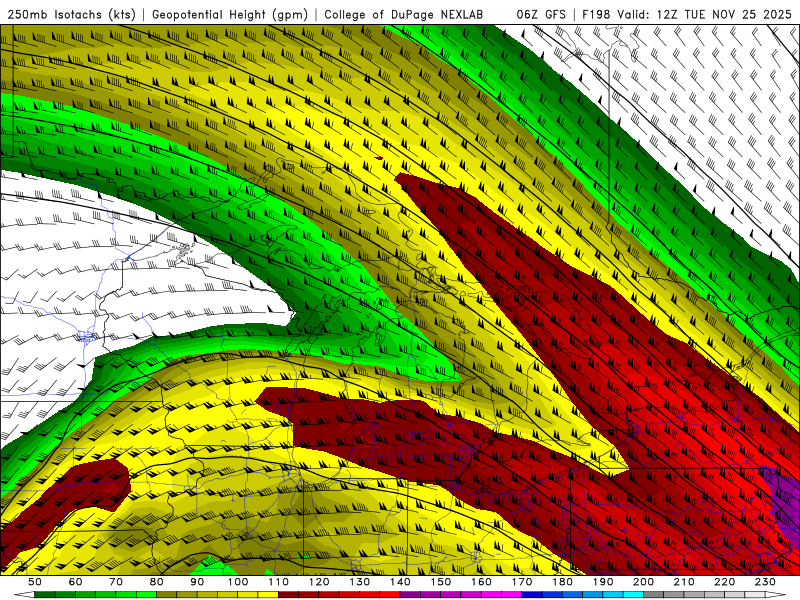Click the 60 label on the color scale
Viewport: 800px width, 600px height.
[75, 582]
